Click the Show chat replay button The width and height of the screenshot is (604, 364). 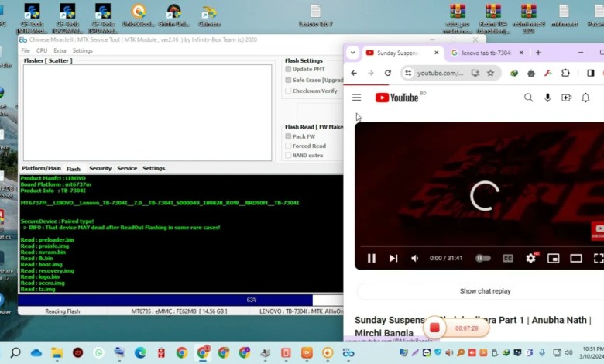[485, 291]
